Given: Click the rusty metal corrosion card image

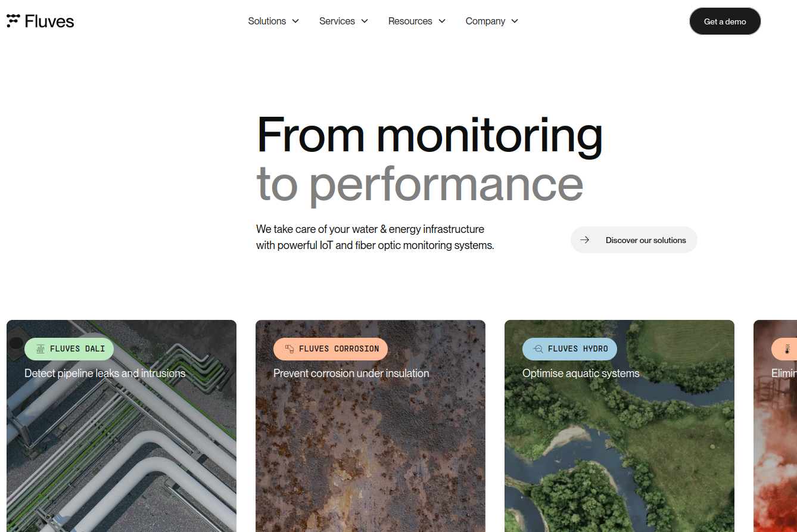Looking at the screenshot, I should click(x=370, y=453).
